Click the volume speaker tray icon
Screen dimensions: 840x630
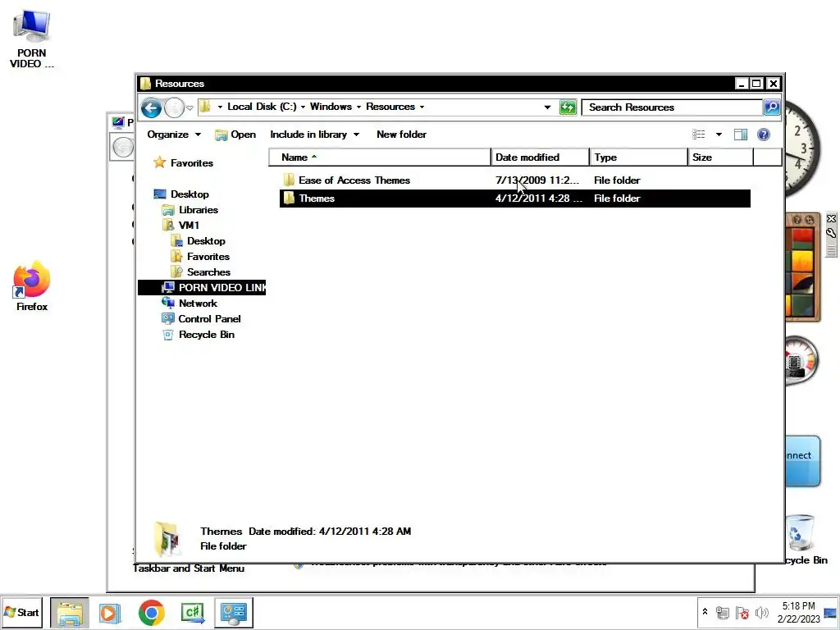tap(761, 612)
